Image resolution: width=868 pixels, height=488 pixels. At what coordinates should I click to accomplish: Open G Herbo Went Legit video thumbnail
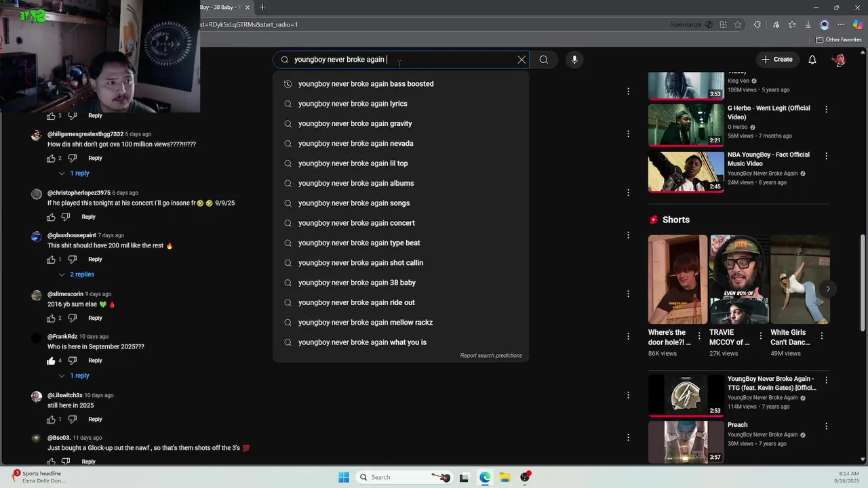[x=686, y=125]
